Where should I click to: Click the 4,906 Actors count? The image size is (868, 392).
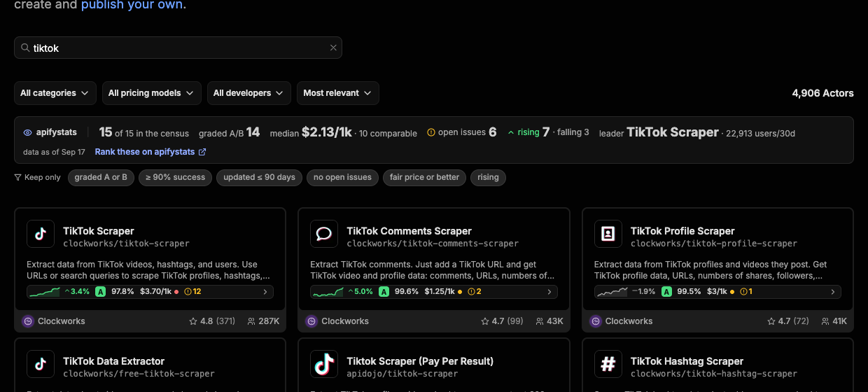(x=822, y=93)
